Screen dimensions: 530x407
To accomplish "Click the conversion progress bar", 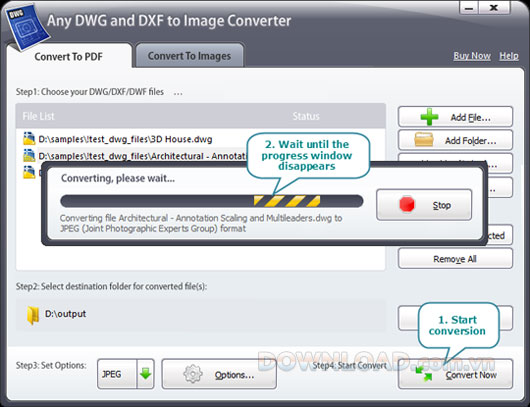I will tap(212, 201).
